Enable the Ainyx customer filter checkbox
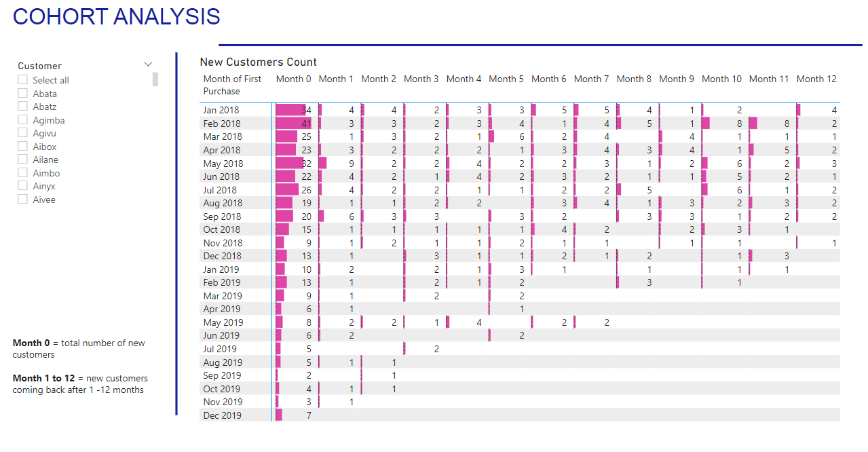The height and width of the screenshot is (452, 868). click(23, 186)
